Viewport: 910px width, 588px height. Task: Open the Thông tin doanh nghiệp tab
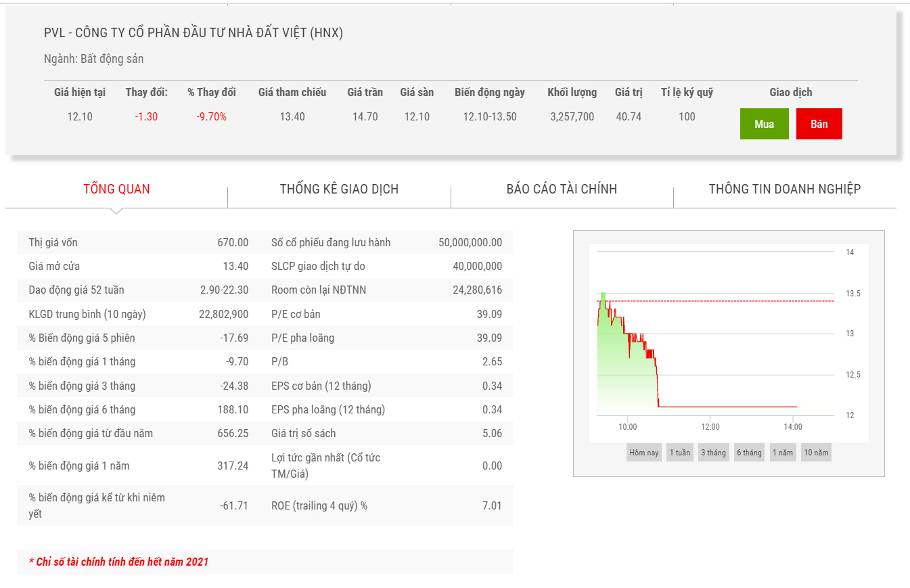click(784, 189)
